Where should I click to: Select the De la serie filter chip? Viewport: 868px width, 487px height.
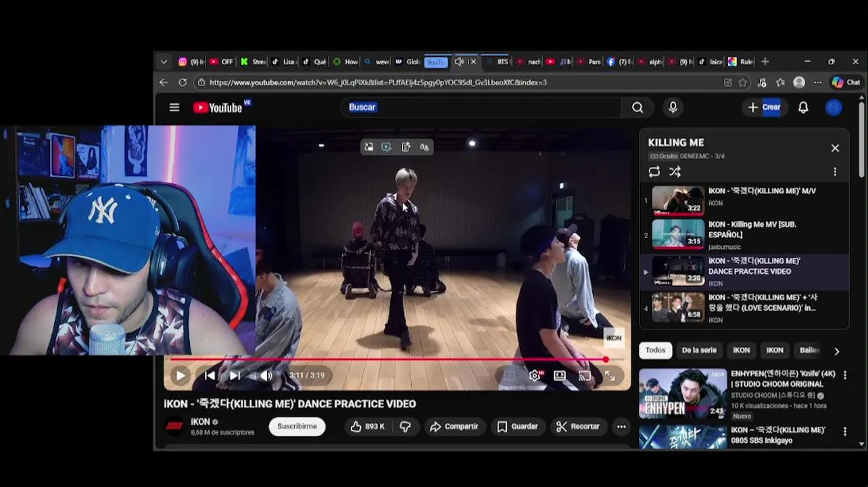[x=699, y=350]
